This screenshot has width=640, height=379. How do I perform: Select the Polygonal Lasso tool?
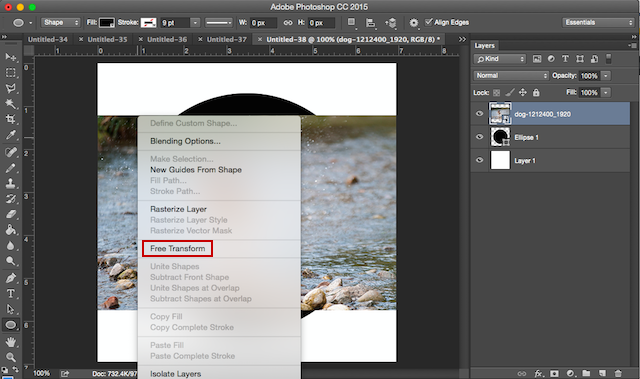tap(11, 88)
